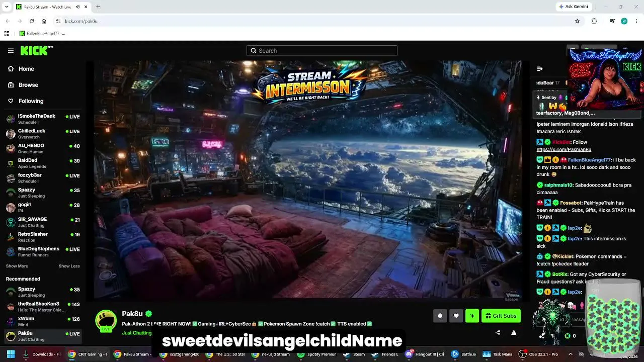The width and height of the screenshot is (644, 362).
Task: Click Show More in following list
Action: tap(17, 266)
